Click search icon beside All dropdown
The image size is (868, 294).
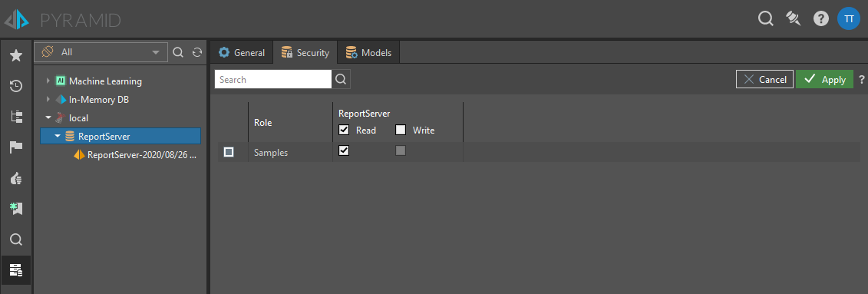[178, 52]
